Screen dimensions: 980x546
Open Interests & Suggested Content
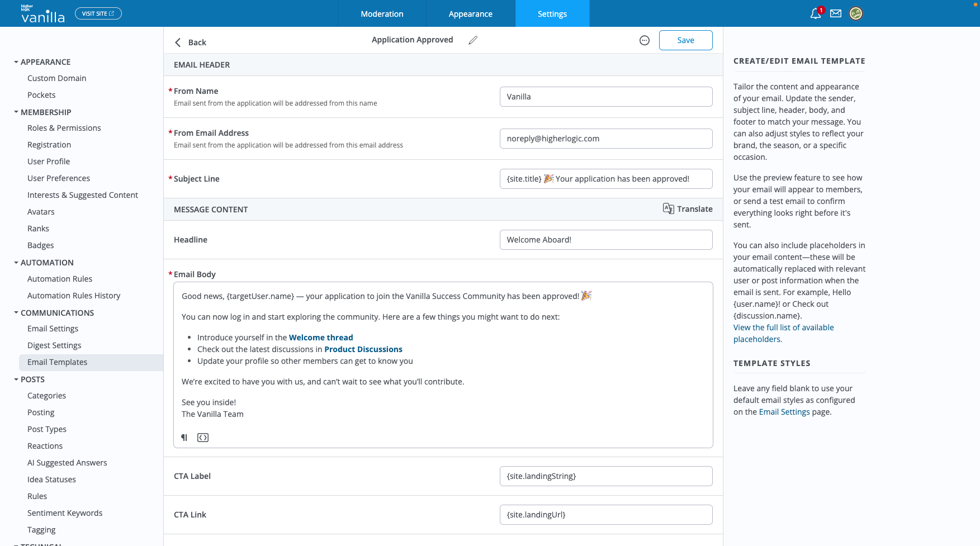point(83,195)
